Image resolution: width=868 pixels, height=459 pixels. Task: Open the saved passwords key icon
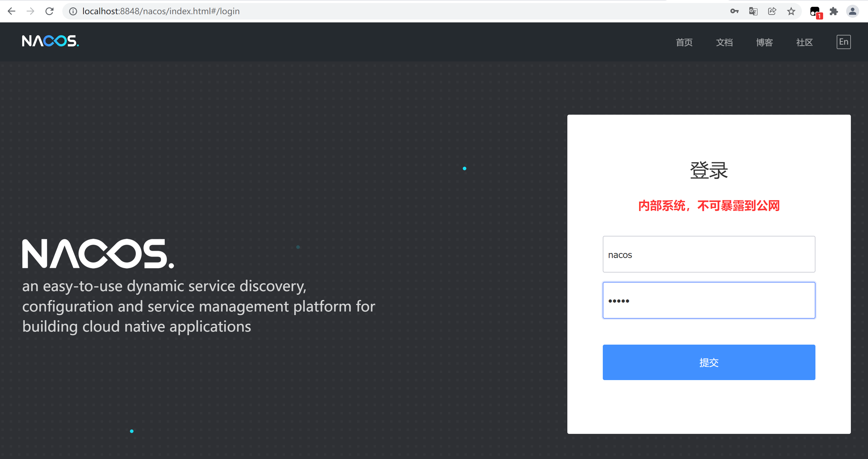coord(734,11)
